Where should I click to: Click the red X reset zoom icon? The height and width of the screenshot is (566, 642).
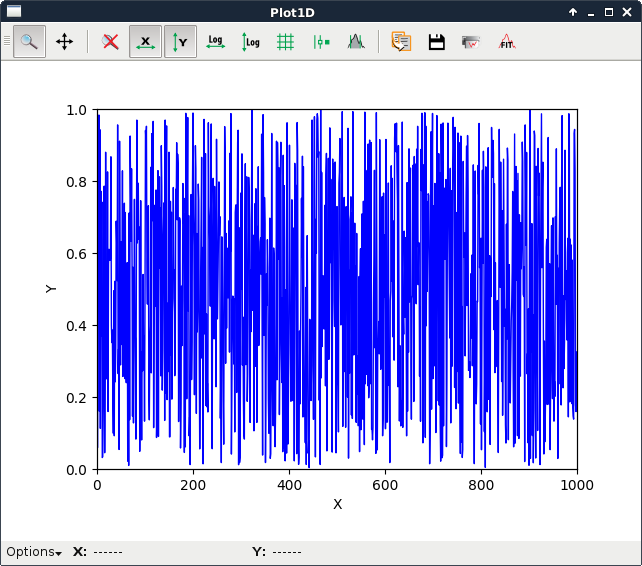point(111,42)
